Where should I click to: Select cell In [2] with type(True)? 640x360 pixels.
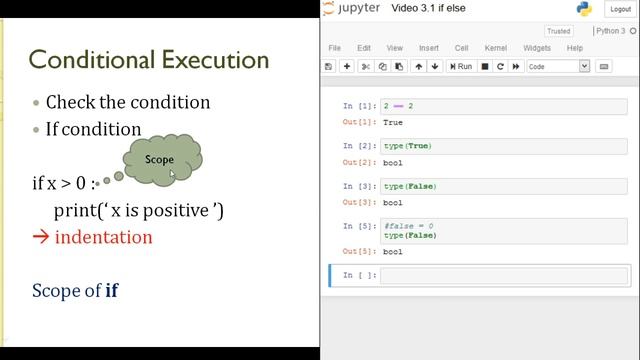[x=504, y=146]
